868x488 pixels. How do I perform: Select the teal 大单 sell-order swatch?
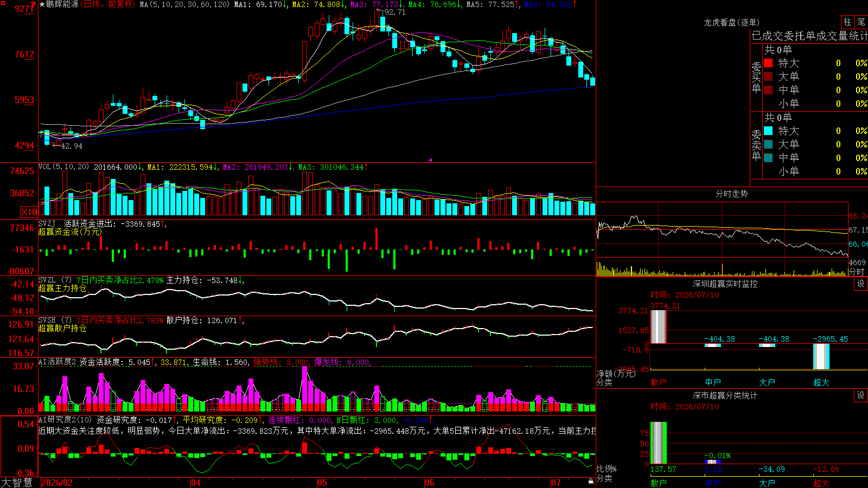(x=768, y=144)
